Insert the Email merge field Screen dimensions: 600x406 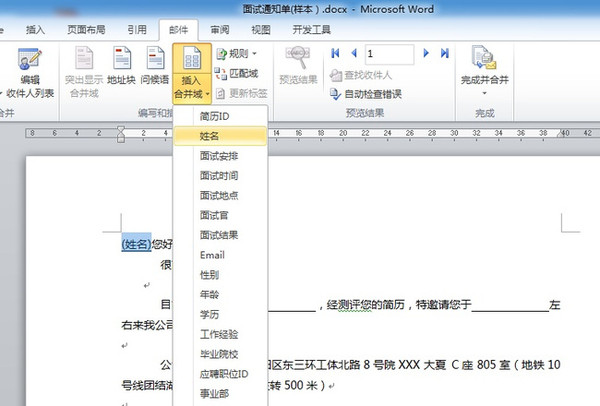212,255
